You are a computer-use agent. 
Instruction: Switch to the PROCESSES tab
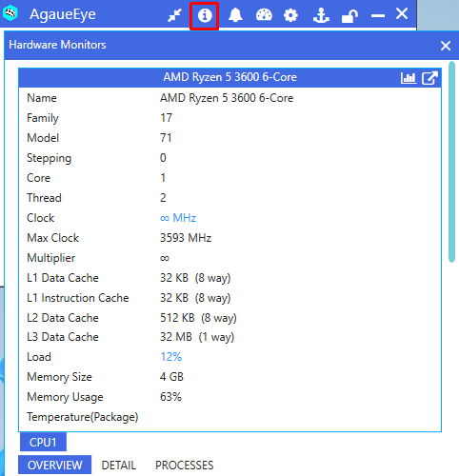click(185, 466)
